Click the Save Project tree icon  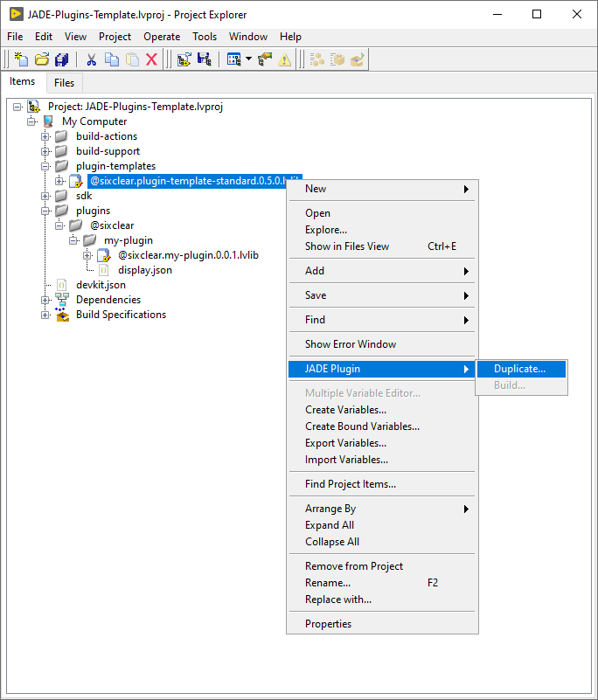(x=204, y=59)
